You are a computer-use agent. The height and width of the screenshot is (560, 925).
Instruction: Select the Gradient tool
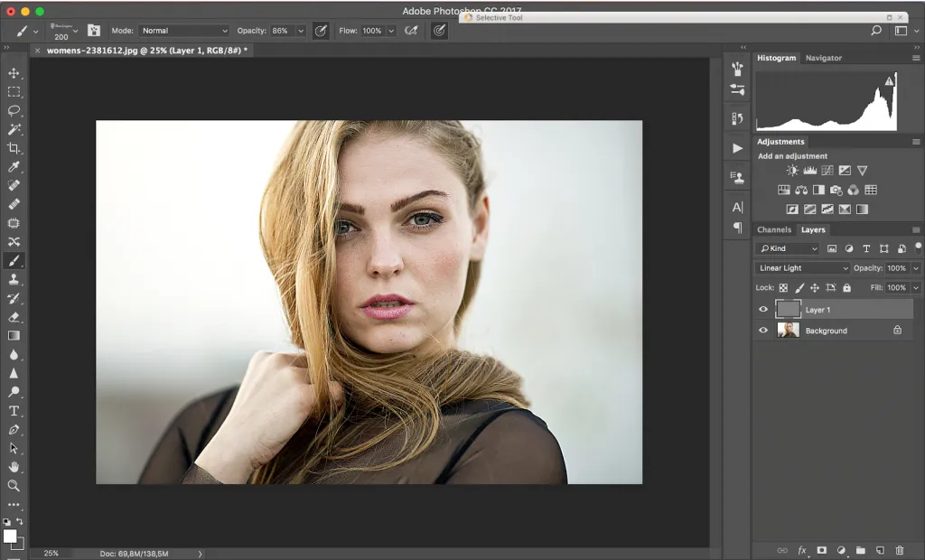(x=14, y=336)
